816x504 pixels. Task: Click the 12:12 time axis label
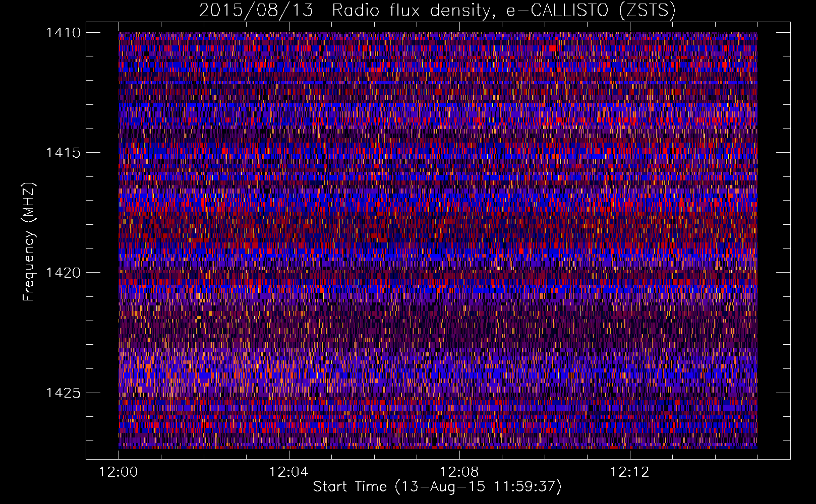click(630, 472)
